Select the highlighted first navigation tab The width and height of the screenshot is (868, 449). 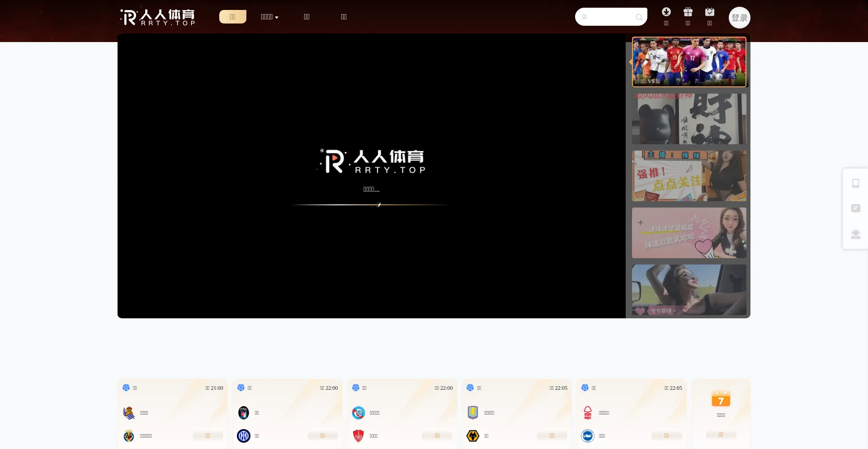[232, 17]
